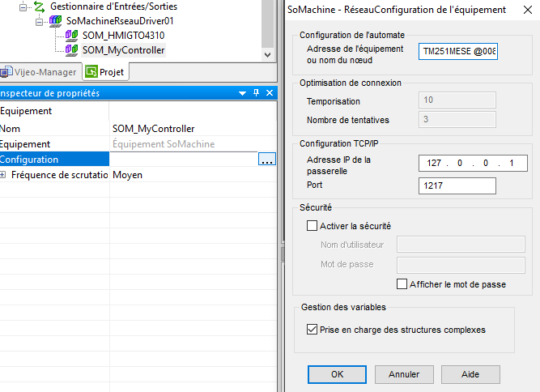Screen dimensions: 540x392
Task: Click the Gestionnaire d'Entrées/Sorties green icon
Action: (x=38, y=6)
